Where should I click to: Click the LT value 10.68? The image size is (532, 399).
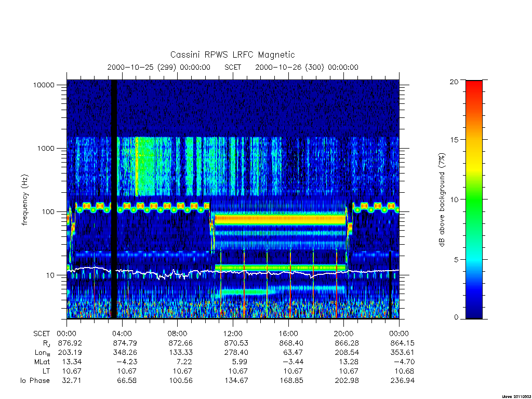pos(404,371)
